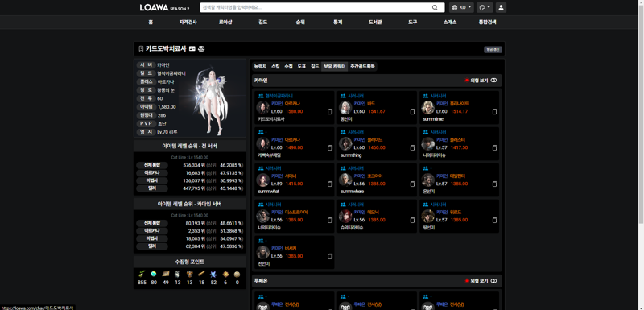Image resolution: width=644 pixels, height=310 pixels.
Task: Copy the summtime character name
Action: point(495,112)
